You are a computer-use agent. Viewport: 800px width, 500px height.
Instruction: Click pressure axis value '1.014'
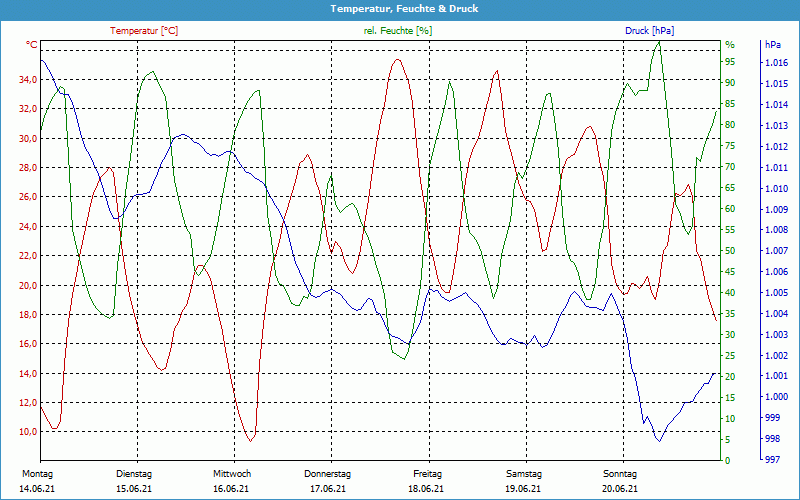click(x=776, y=105)
